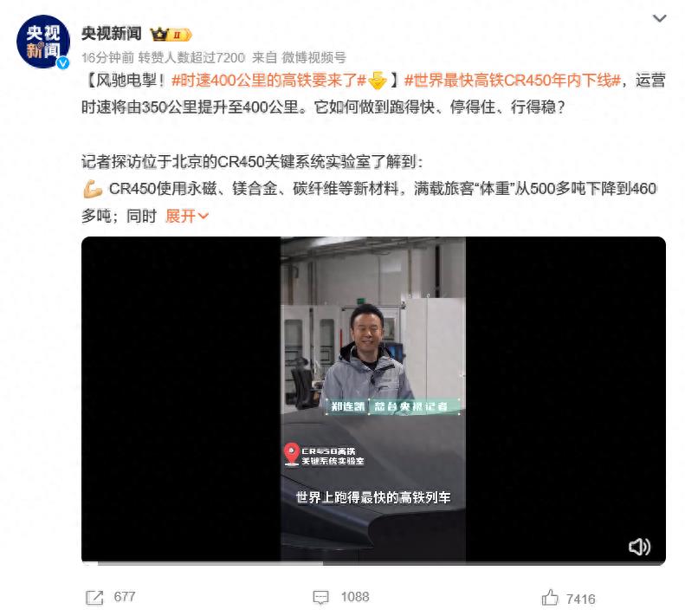Open the 微博视频号 source link
This screenshot has height=616, width=685.
[313, 57]
